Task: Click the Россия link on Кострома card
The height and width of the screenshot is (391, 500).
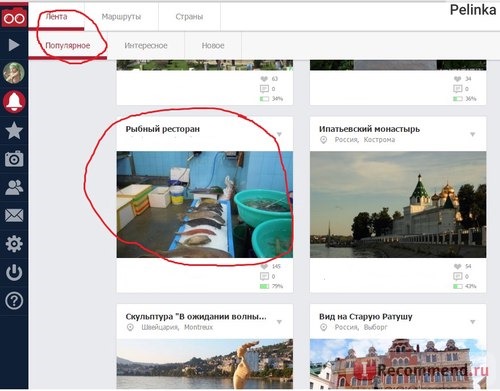Action: (x=347, y=140)
